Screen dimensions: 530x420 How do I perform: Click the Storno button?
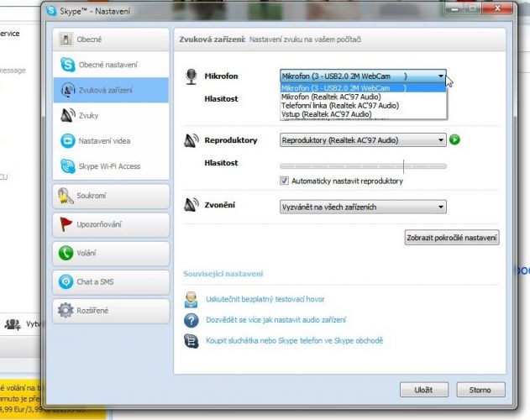tap(480, 390)
